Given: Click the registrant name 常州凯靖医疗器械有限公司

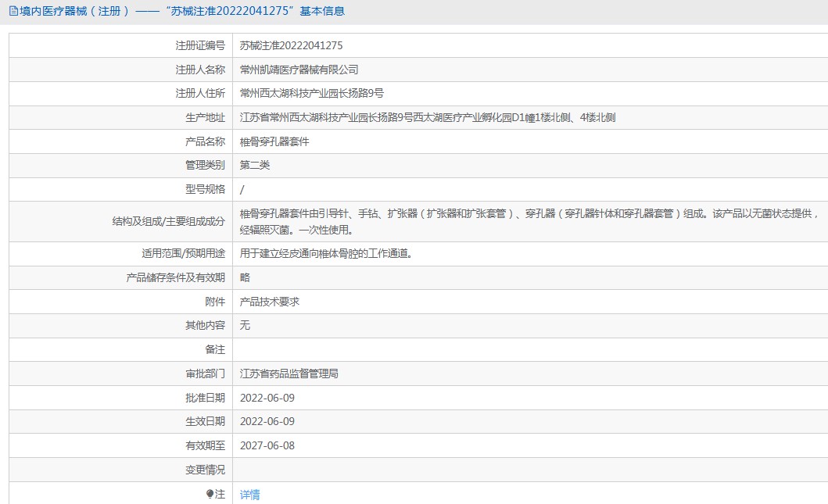Looking at the screenshot, I should pyautogui.click(x=299, y=70).
